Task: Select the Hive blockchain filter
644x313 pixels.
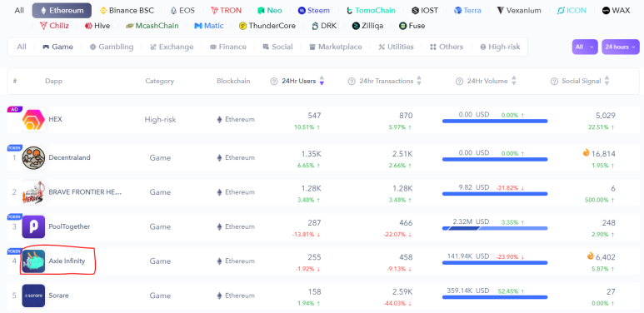Action: click(97, 26)
